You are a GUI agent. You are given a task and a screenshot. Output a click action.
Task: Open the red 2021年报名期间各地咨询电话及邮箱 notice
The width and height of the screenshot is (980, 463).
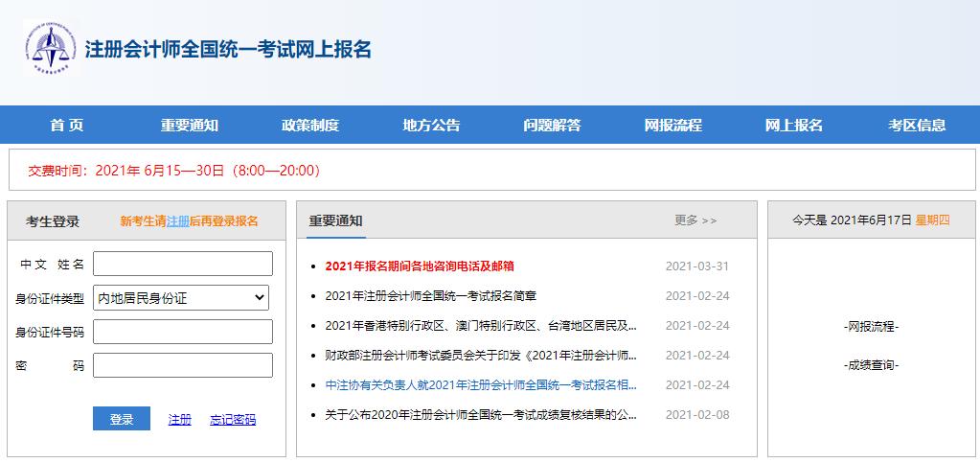426,266
